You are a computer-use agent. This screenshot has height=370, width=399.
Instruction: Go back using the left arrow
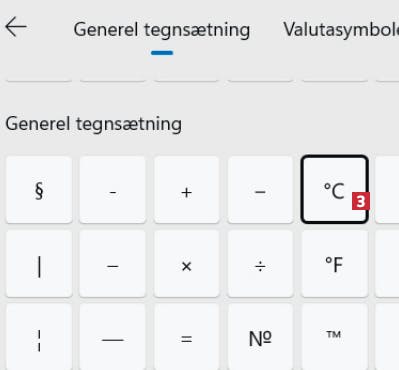16,27
